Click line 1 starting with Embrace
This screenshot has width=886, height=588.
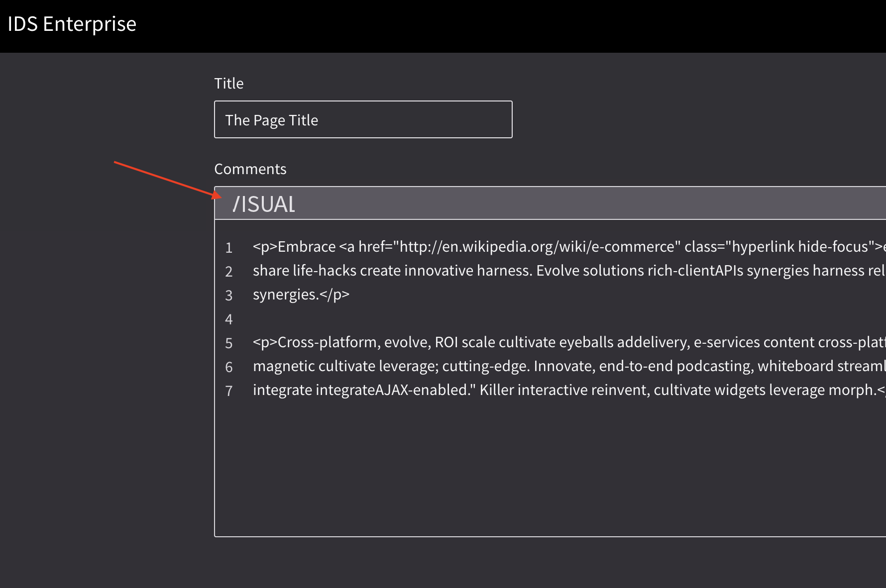pyautogui.click(x=569, y=246)
